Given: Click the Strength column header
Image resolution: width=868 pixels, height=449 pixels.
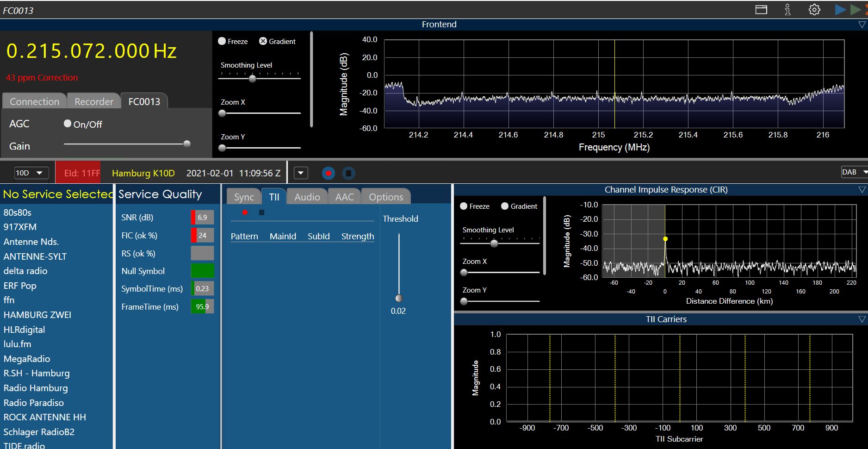Looking at the screenshot, I should click(357, 236).
